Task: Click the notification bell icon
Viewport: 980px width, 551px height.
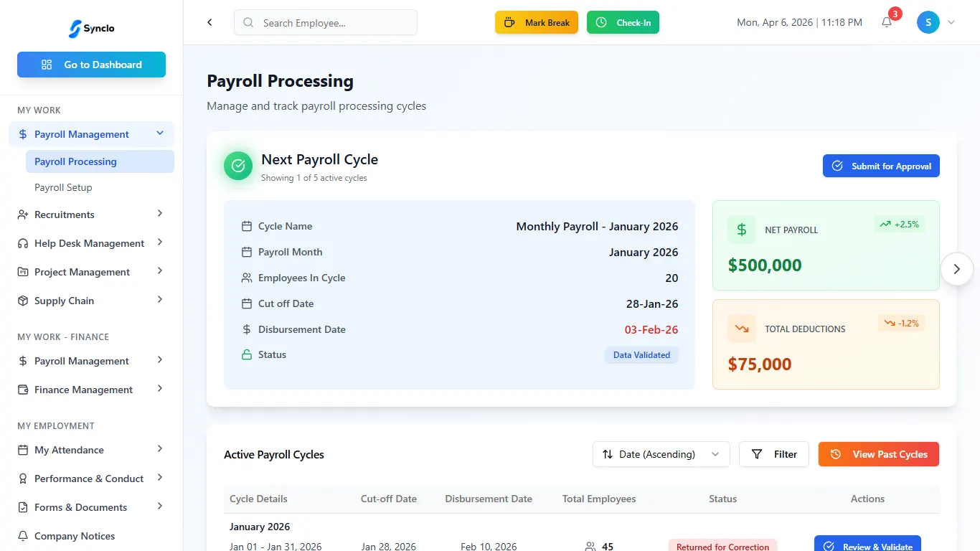Action: [887, 22]
